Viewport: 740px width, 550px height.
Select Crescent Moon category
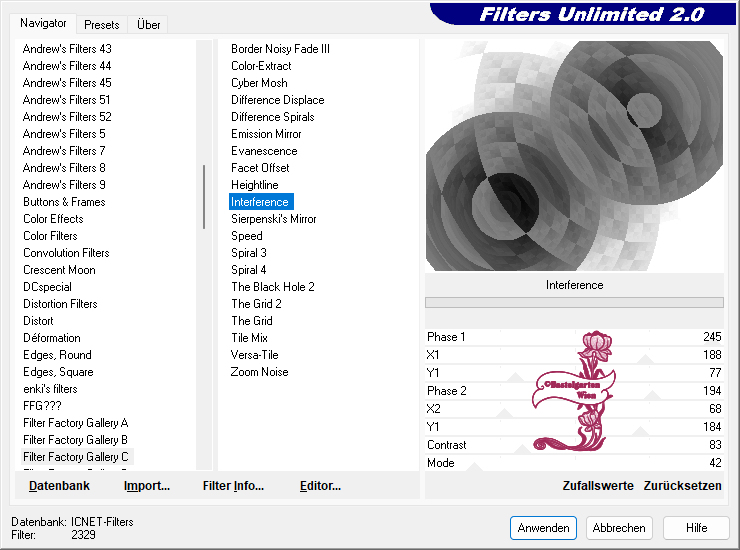pyautogui.click(x=59, y=270)
